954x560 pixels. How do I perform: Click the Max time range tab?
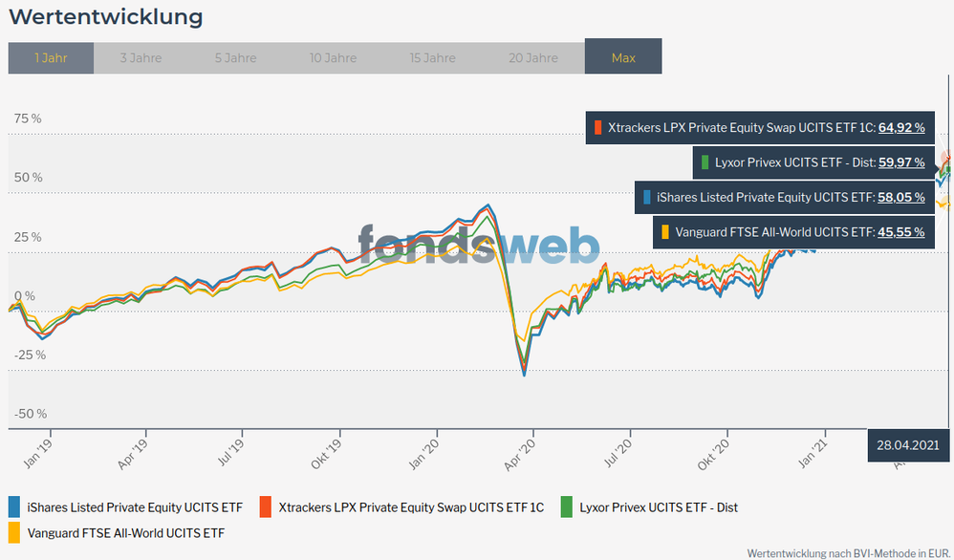pos(623,58)
